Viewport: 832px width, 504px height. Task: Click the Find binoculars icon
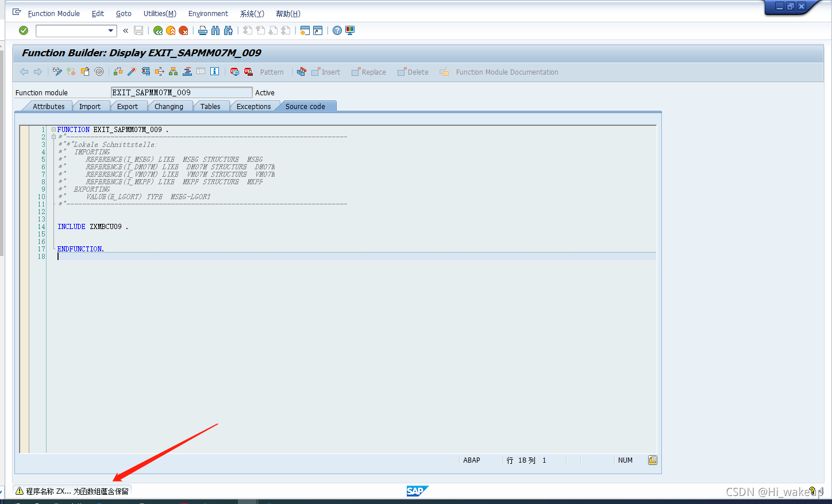click(x=215, y=30)
